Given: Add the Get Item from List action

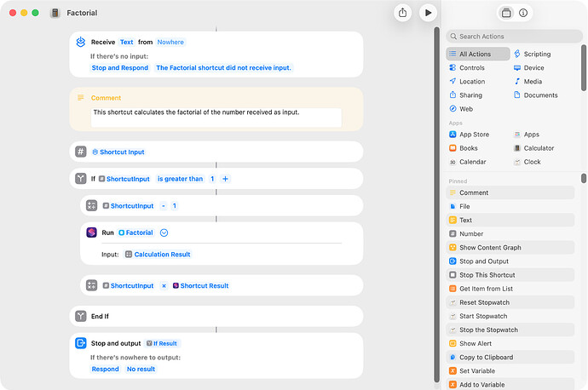Looking at the screenshot, I should pyautogui.click(x=487, y=289).
